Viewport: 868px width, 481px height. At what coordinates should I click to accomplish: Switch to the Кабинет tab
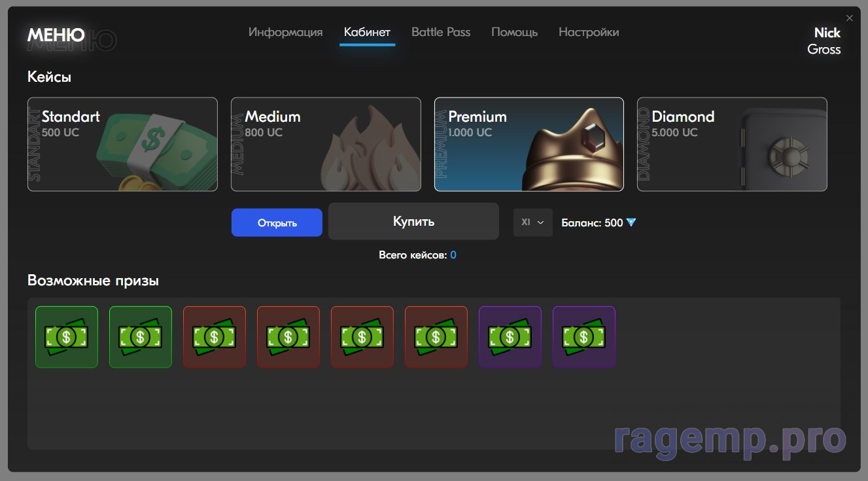[367, 32]
